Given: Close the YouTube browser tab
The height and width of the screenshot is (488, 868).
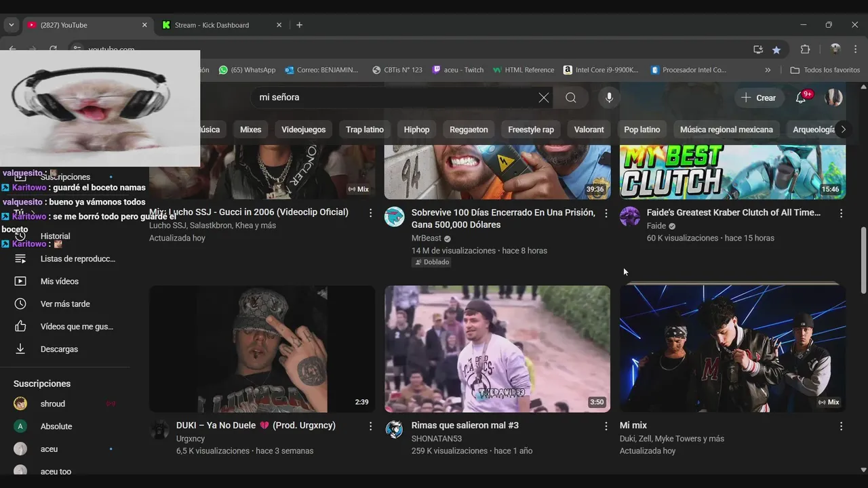Looking at the screenshot, I should [144, 25].
